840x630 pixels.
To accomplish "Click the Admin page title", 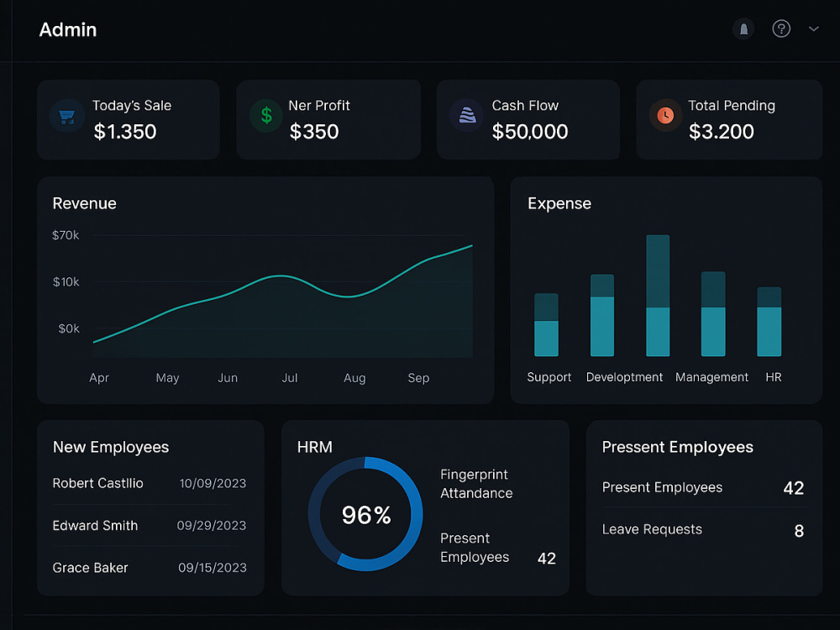I will point(68,29).
